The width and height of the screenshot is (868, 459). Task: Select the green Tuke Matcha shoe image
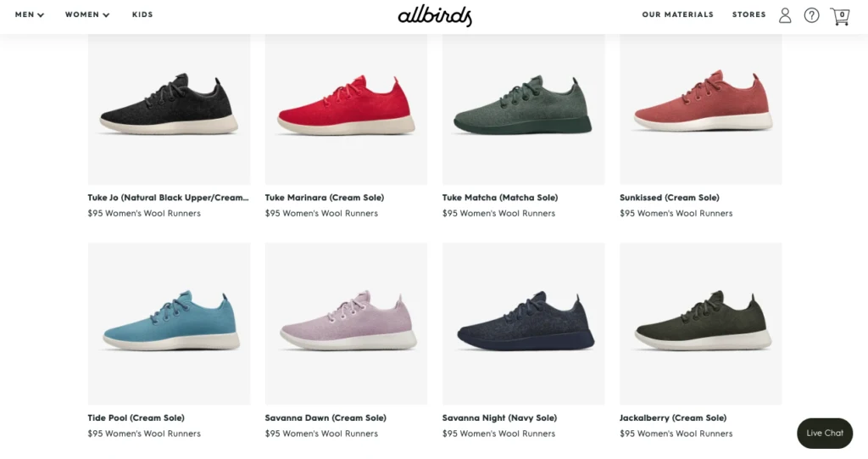[x=523, y=109]
